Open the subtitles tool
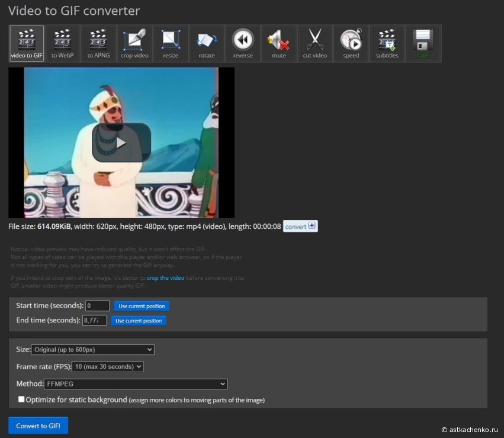504x438 pixels. (387, 43)
